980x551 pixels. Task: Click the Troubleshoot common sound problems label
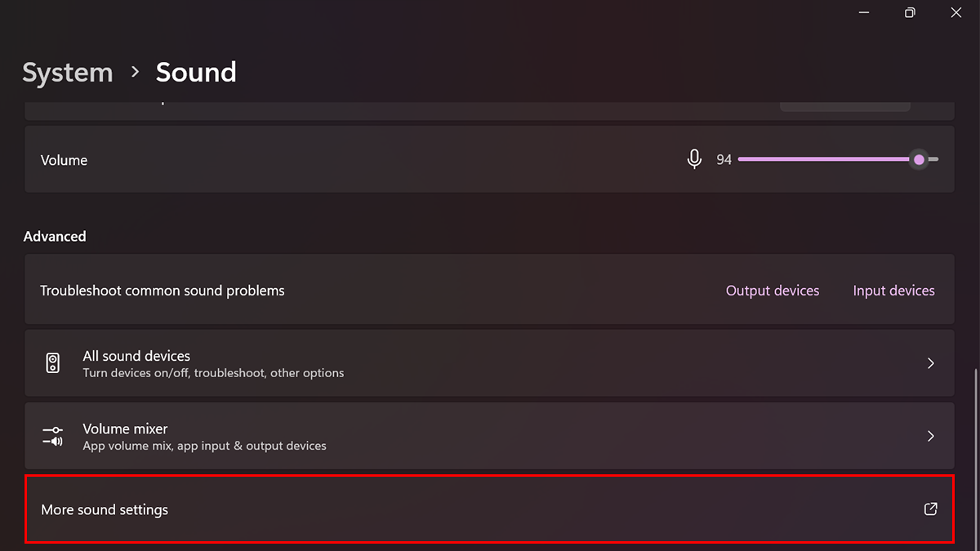tap(163, 291)
